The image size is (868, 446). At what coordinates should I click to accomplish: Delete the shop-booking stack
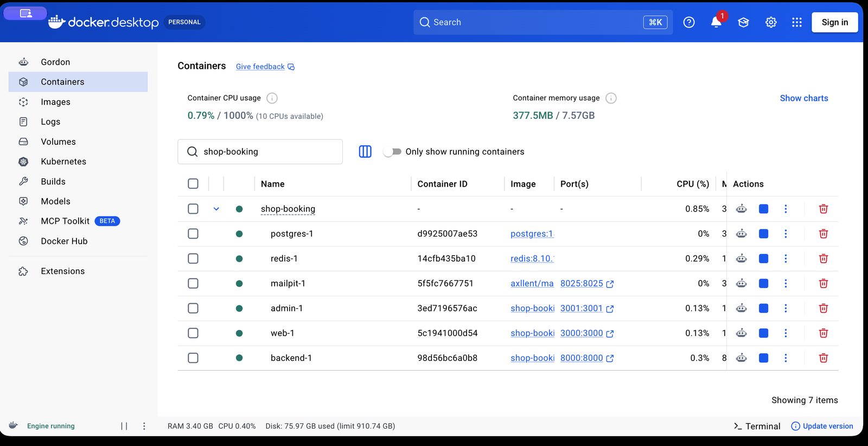(823, 209)
